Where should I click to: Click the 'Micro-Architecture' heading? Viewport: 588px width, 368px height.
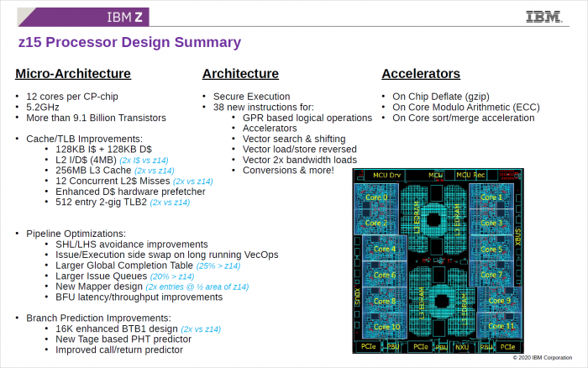tap(73, 74)
